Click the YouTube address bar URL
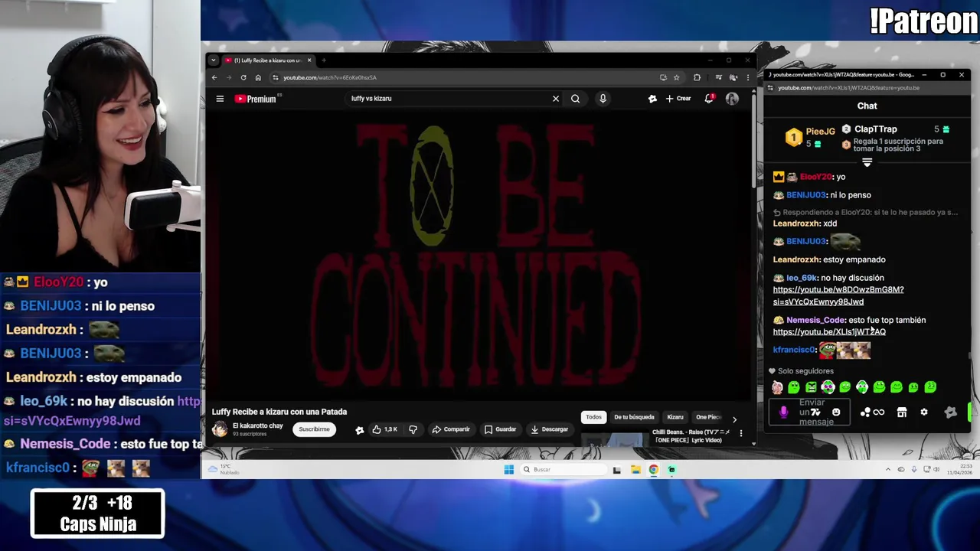Image resolution: width=980 pixels, height=551 pixels. coord(329,77)
